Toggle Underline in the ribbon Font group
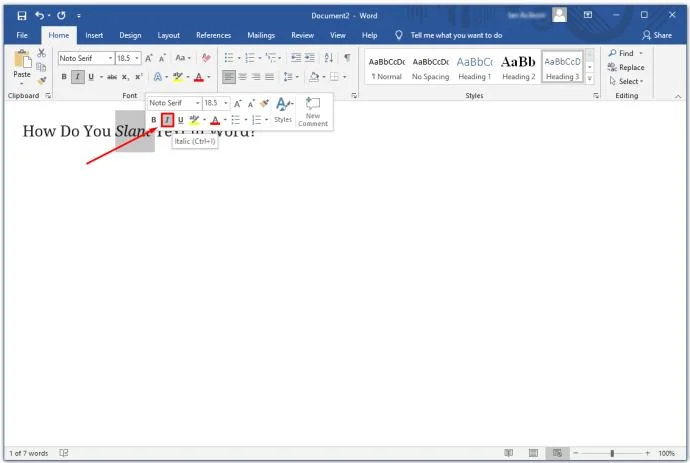This screenshot has height=463, width=690. (x=91, y=77)
